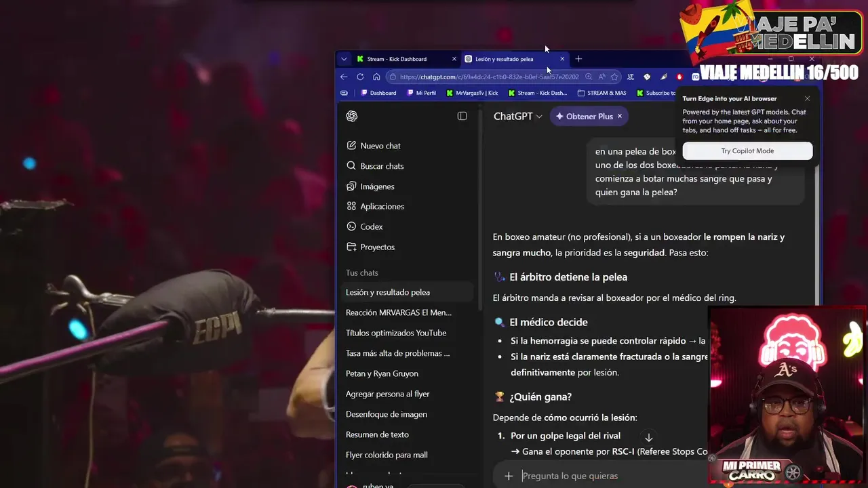Open Stream - Kick Dash... bookmark
This screenshot has height=488, width=868.
pyautogui.click(x=538, y=93)
